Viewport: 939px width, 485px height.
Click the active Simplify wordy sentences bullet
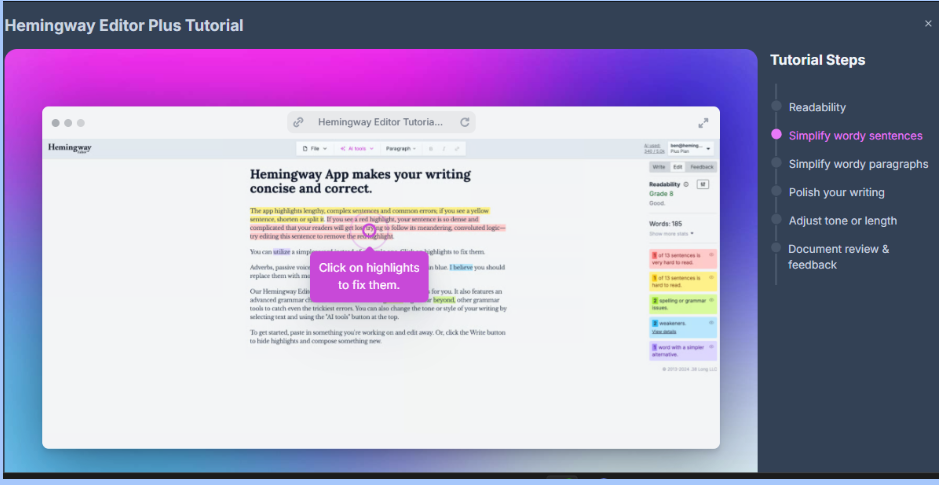(x=776, y=134)
